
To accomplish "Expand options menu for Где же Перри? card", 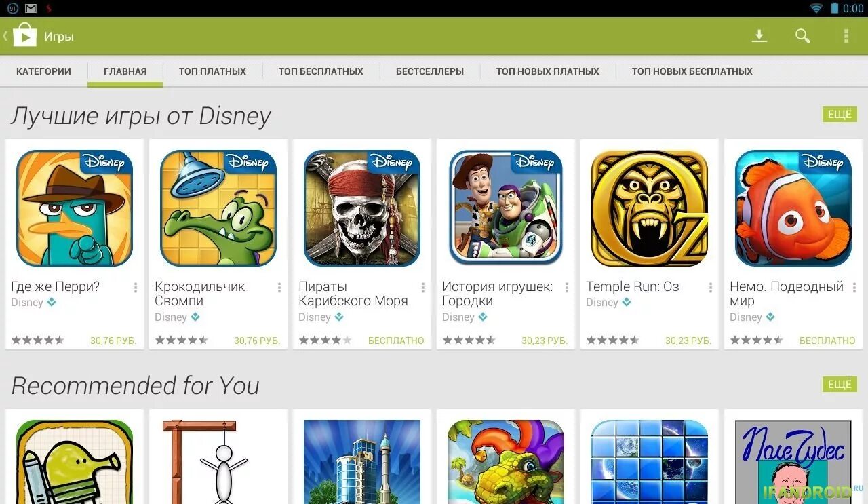I will click(x=136, y=288).
